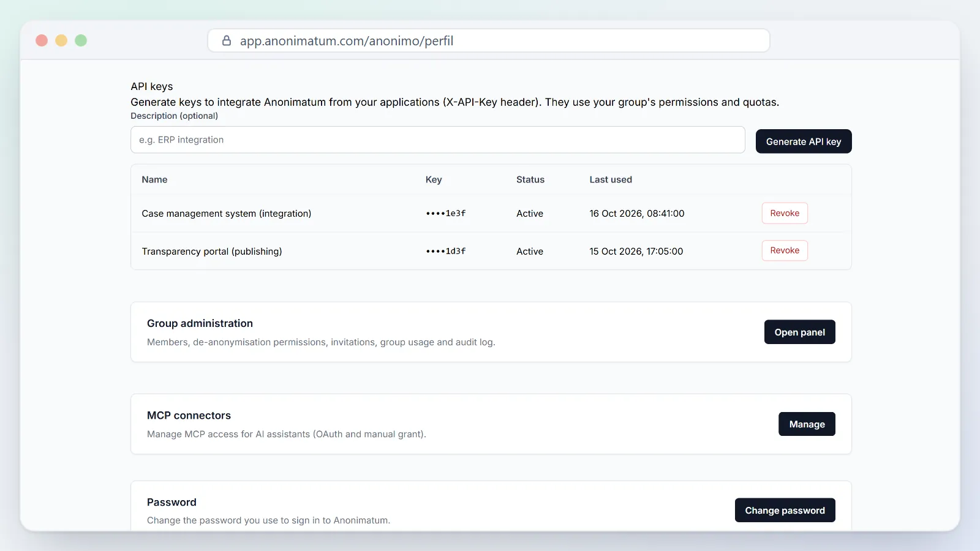This screenshot has width=980, height=551.
Task: Open the Group administration panel
Action: (x=799, y=332)
